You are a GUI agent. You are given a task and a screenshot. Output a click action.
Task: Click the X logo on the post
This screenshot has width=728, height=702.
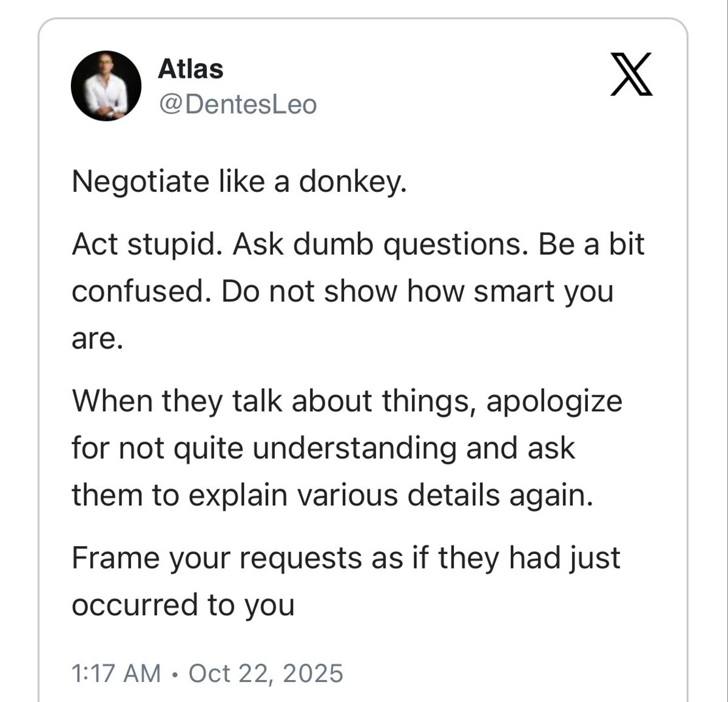(x=632, y=75)
